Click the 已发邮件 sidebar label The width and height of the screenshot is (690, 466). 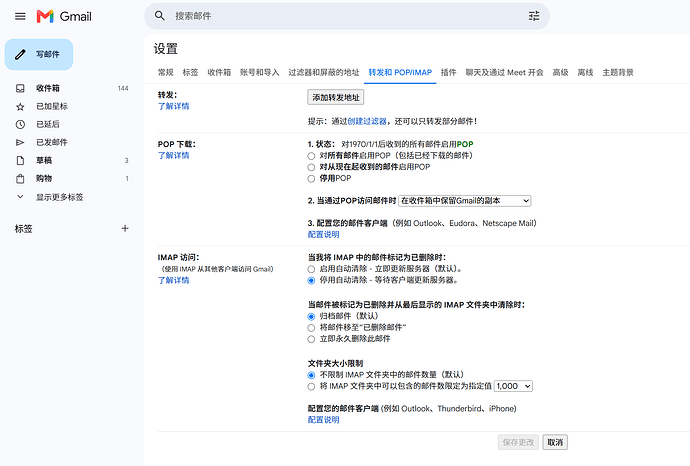pos(52,143)
